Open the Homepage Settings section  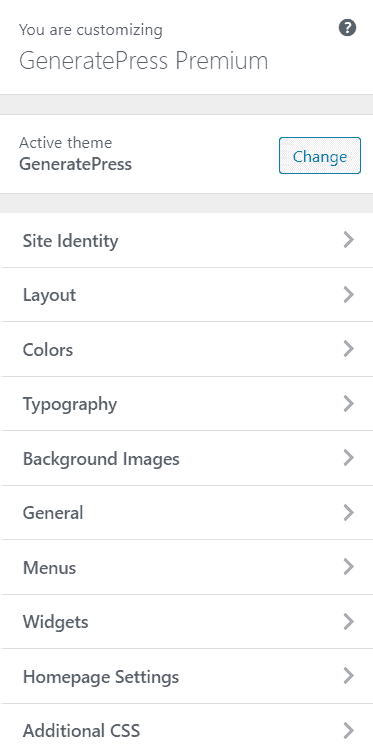pyautogui.click(x=186, y=676)
